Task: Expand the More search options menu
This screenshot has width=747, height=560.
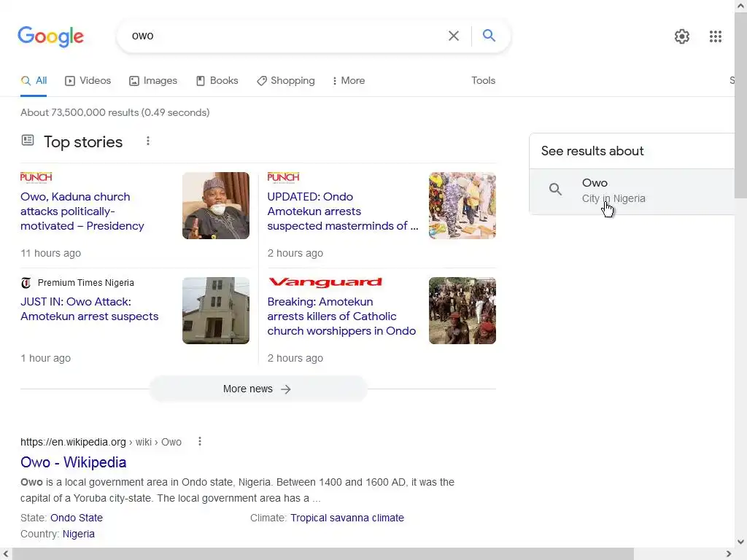Action: (x=349, y=80)
